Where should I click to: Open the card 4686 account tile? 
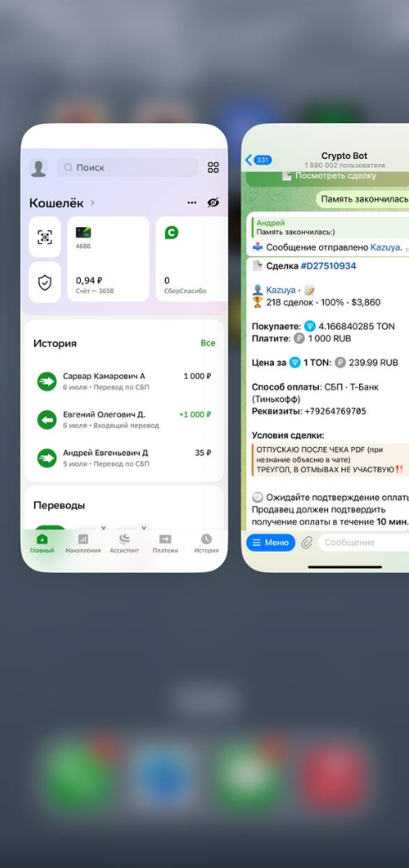[x=108, y=259]
